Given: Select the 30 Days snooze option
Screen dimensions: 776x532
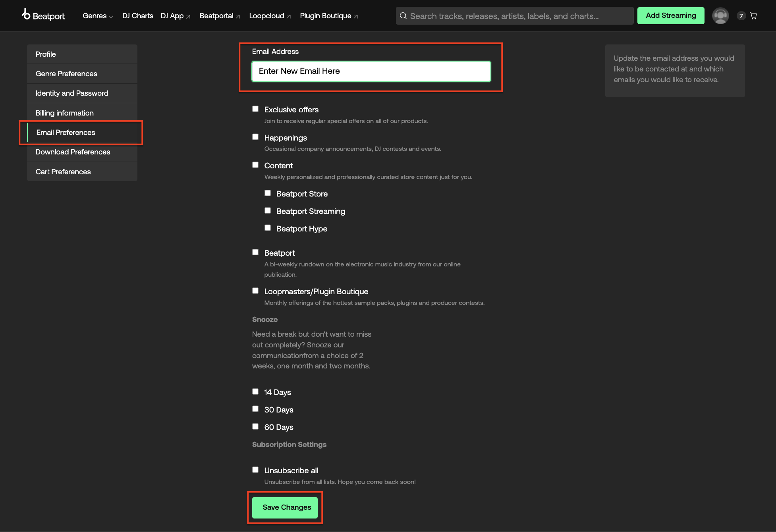Looking at the screenshot, I should coord(255,409).
